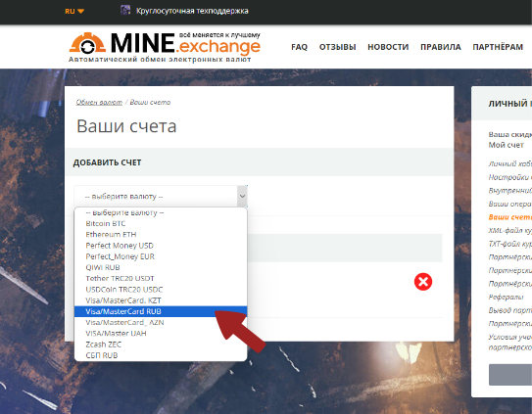Click the 24-hour tech support icon
Image resolution: width=532 pixels, height=414 pixels.
125,10
